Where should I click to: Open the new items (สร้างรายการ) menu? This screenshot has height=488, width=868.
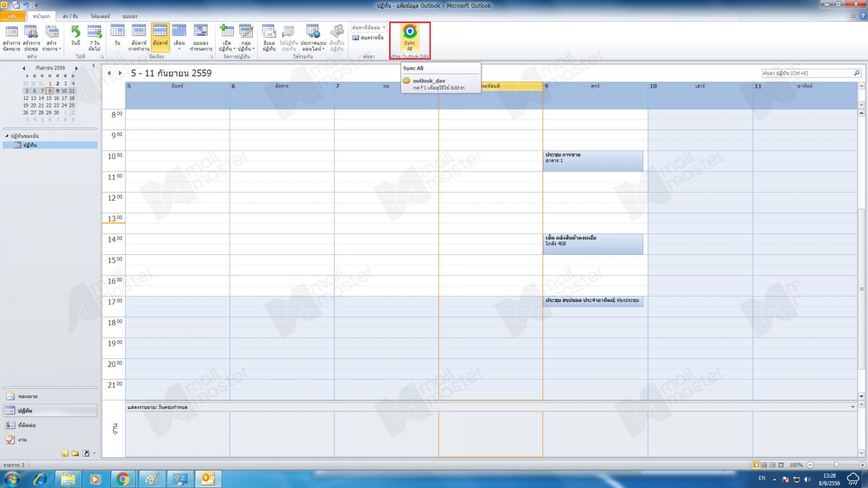pos(52,38)
